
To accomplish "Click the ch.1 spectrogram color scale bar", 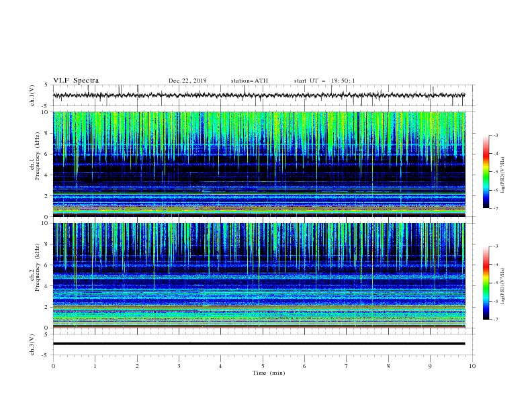I will 486,172.
